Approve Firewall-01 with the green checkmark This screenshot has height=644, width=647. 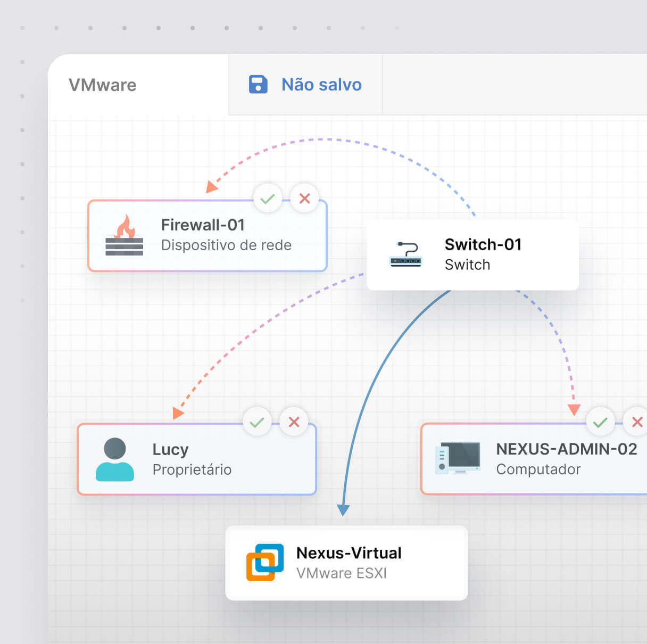coord(268,199)
